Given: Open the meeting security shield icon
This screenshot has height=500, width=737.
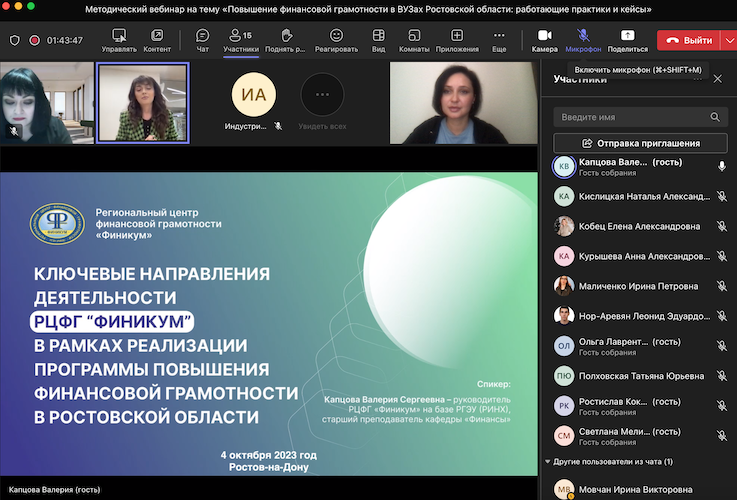Looking at the screenshot, I should (x=15, y=40).
